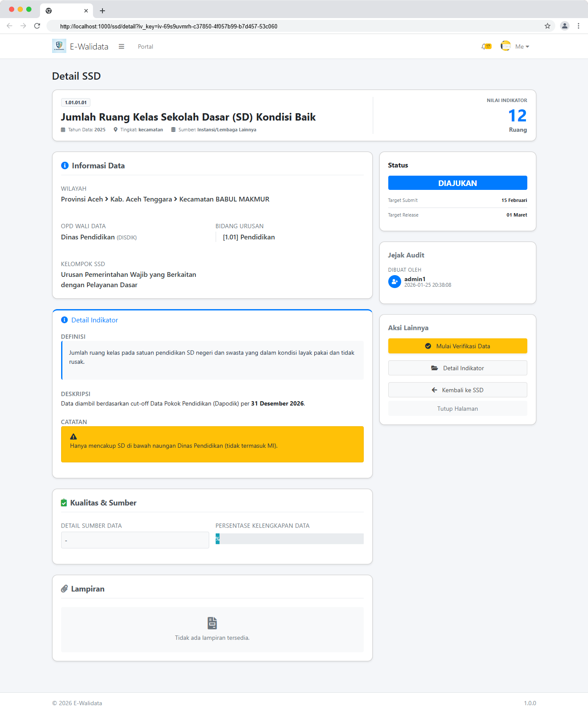
Task: Click the data completeness progress bar
Action: (289, 539)
